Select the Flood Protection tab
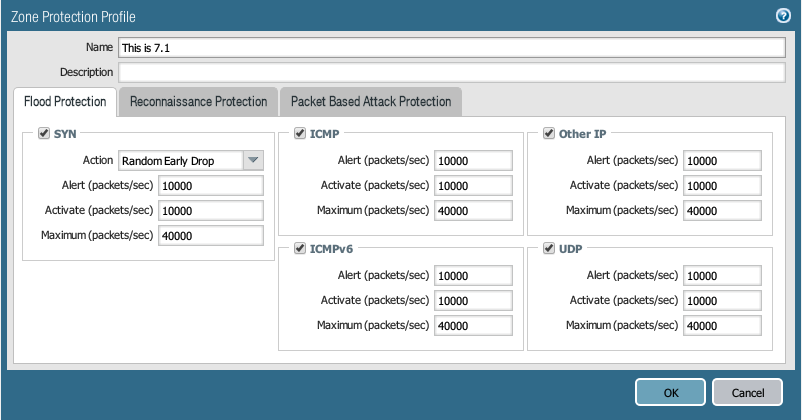The image size is (802, 420). tap(64, 101)
